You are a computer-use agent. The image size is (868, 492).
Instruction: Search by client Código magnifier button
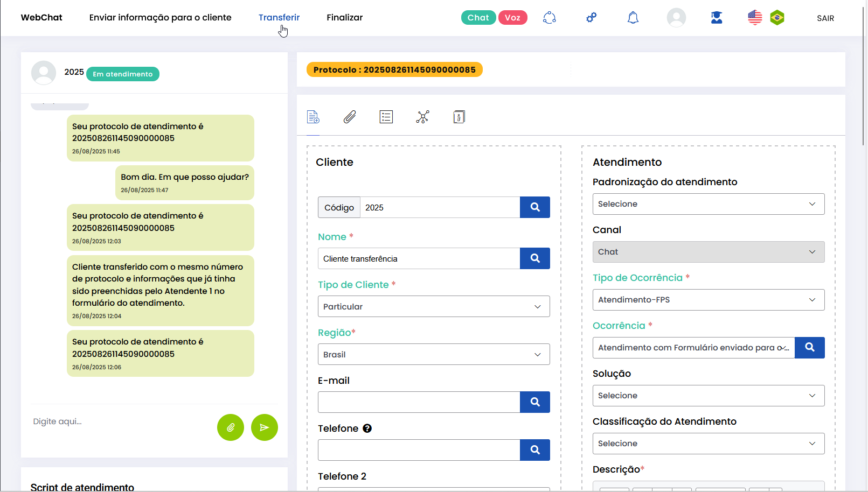coord(535,207)
